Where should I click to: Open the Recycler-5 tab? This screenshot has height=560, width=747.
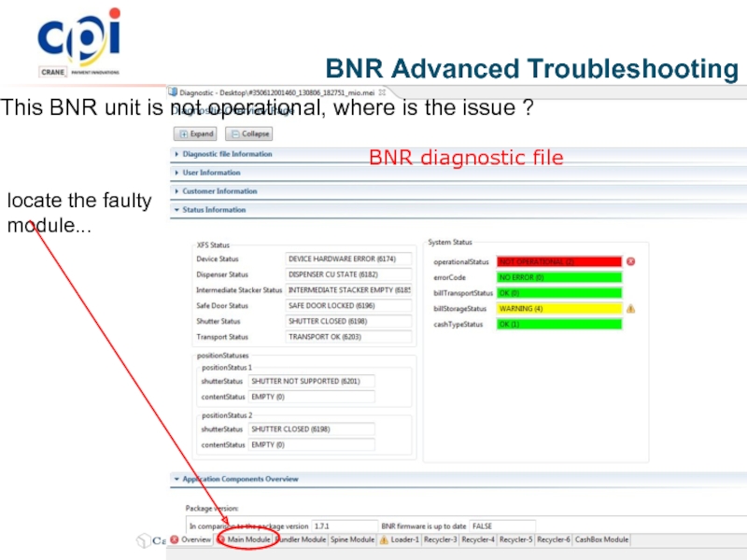(516, 539)
